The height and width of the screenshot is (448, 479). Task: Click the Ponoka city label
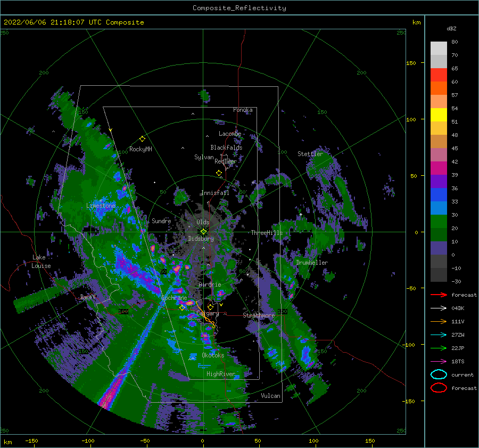click(x=243, y=110)
